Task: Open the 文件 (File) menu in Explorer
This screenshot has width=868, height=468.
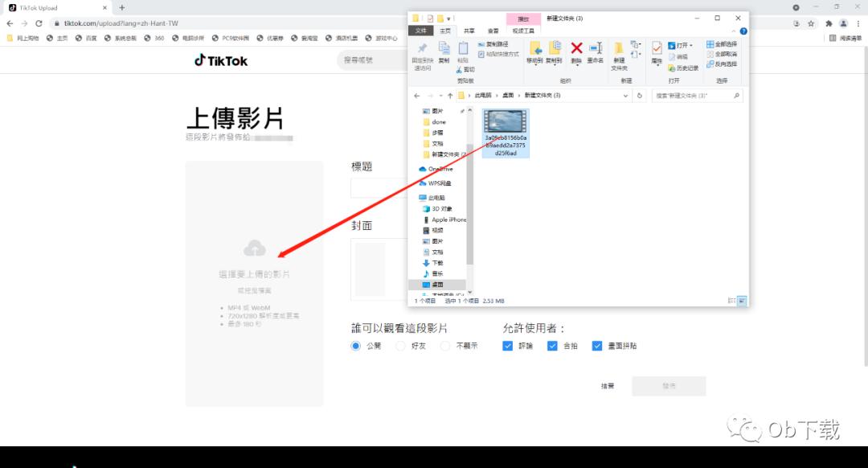Action: (420, 30)
